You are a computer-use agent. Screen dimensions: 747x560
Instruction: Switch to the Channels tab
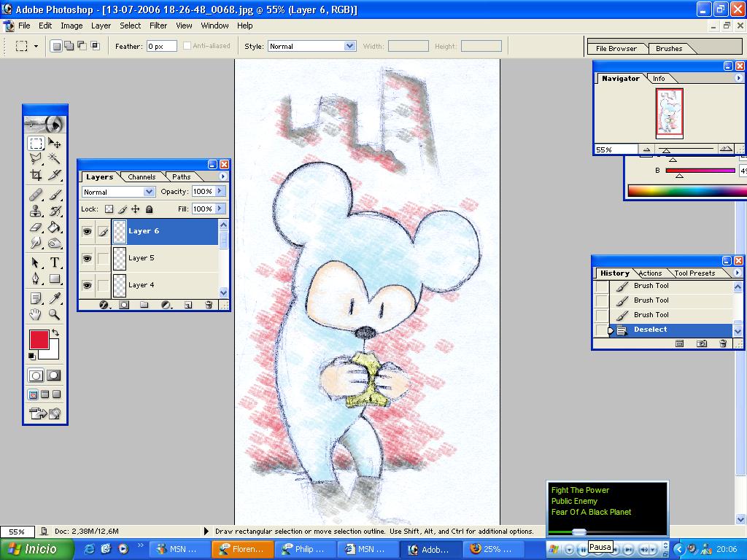tap(142, 176)
